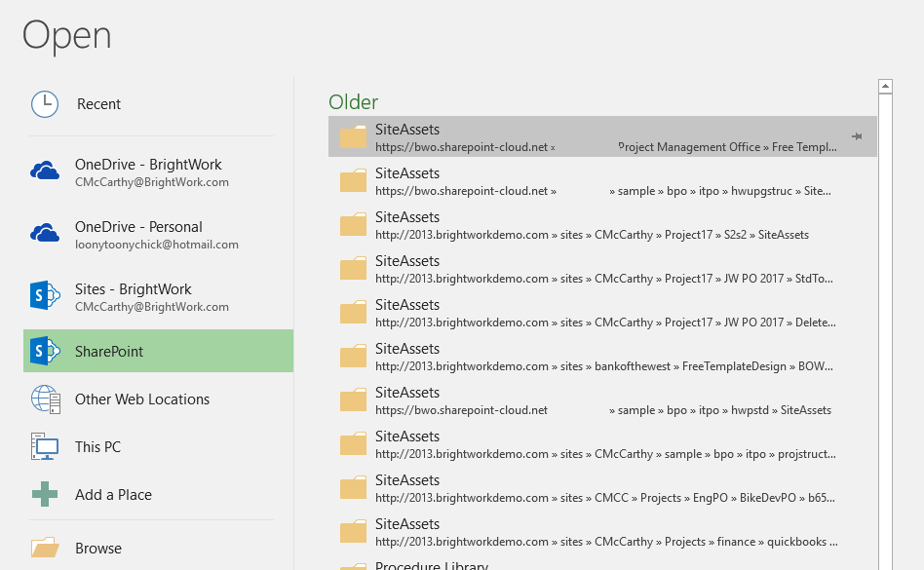924x570 pixels.
Task: Click the Add a Place plus icon
Action: pos(45,494)
